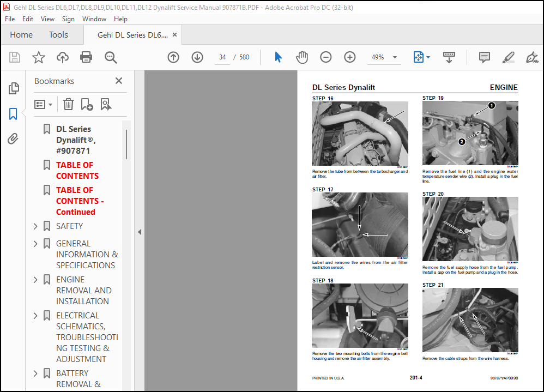
Task: Open the Help menu
Action: (120, 19)
